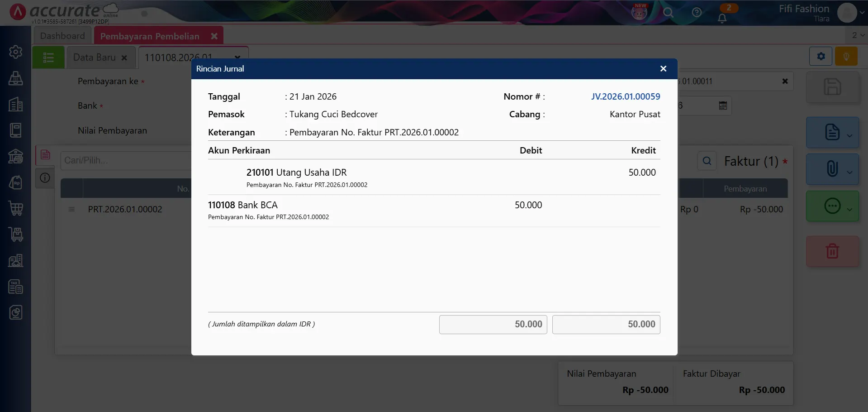Screen dimensions: 868x412
Task: Click the green more actions button
Action: tap(832, 206)
